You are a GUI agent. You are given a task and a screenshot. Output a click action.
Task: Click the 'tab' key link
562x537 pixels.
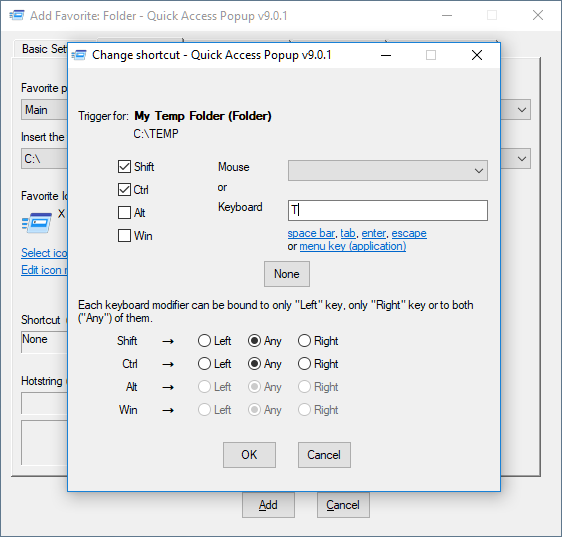click(348, 233)
